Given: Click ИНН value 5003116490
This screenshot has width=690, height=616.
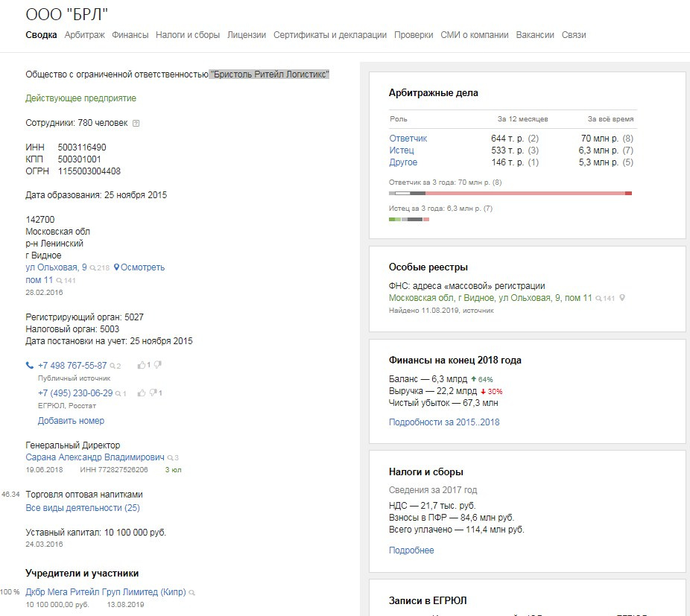Looking at the screenshot, I should (82, 147).
